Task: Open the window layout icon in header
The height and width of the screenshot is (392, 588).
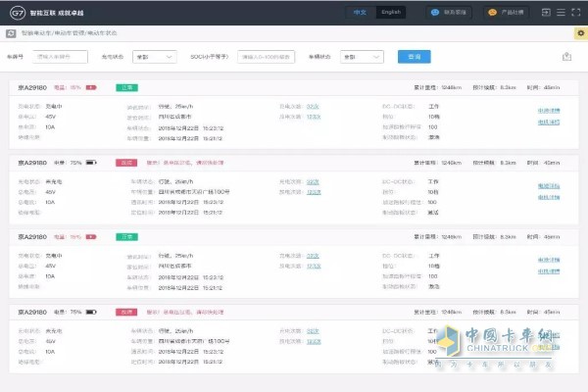Action: pyautogui.click(x=542, y=13)
